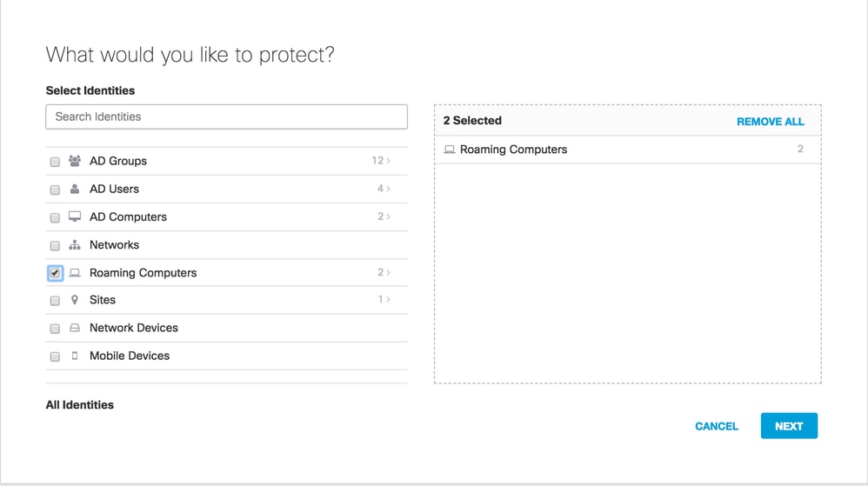Select the Network Devices row label

point(133,328)
